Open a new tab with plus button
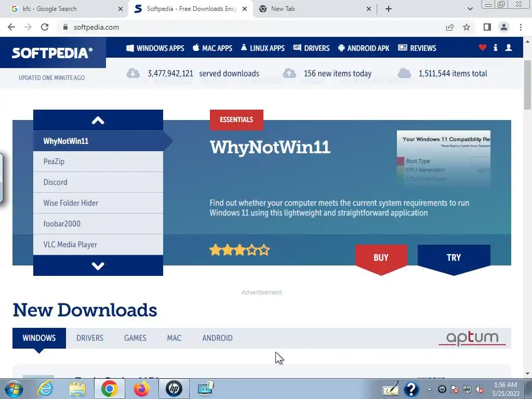This screenshot has width=532, height=399. [389, 9]
